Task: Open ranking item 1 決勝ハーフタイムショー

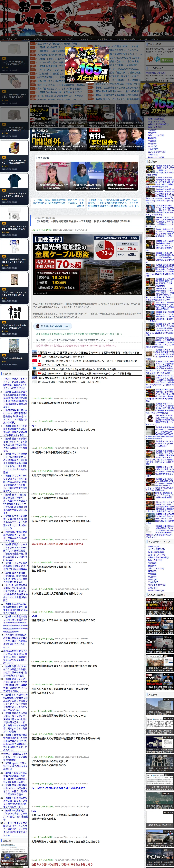Action: 16,384
